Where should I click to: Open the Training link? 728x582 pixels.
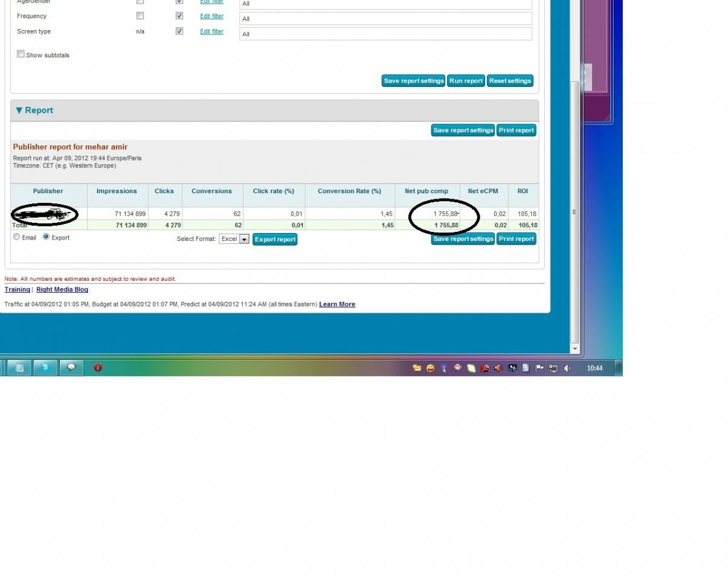18,290
